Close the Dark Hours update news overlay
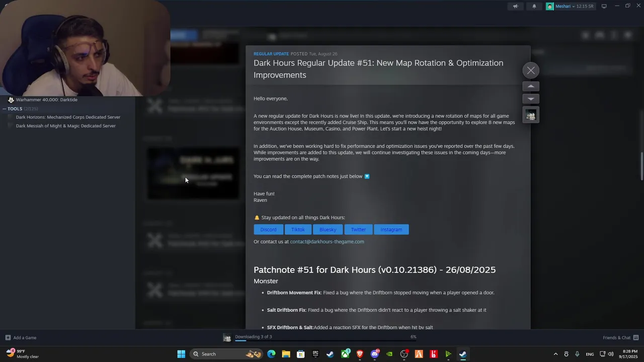Screen dimensions: 644x362 (531, 70)
